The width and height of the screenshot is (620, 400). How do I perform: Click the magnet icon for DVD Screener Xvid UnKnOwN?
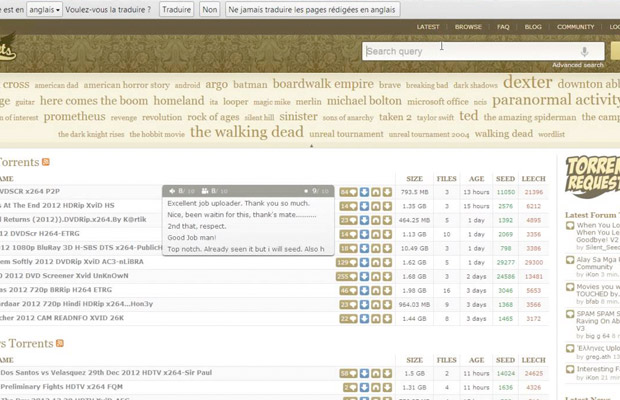coord(376,275)
